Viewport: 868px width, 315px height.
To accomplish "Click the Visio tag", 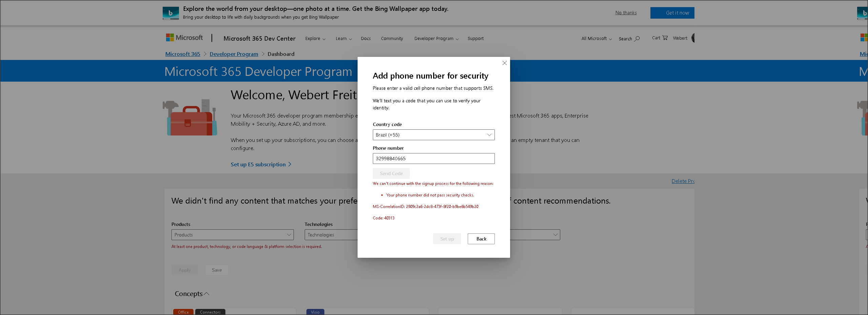I will 315,312.
